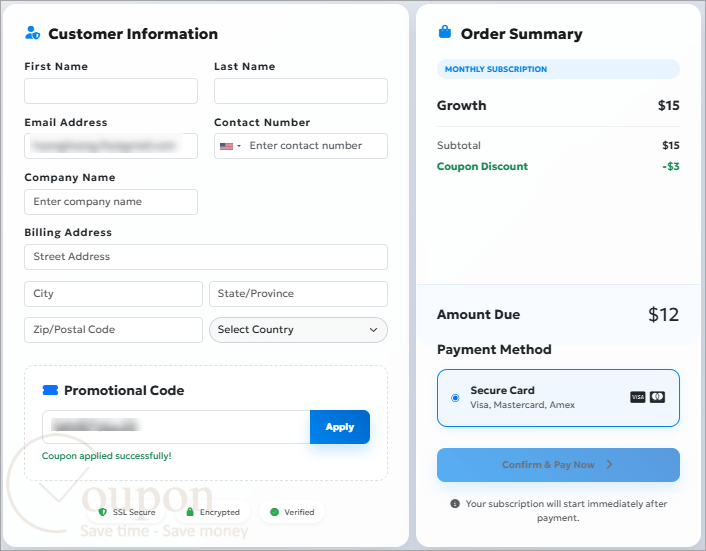The image size is (706, 551).
Task: Click 'Coupon applied successfully!' message
Action: click(x=107, y=456)
